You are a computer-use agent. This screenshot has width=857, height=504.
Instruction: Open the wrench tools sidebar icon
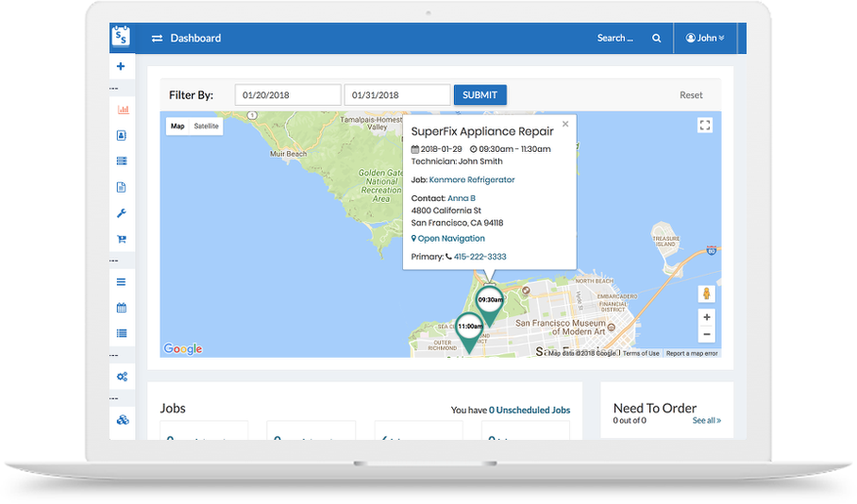[122, 213]
